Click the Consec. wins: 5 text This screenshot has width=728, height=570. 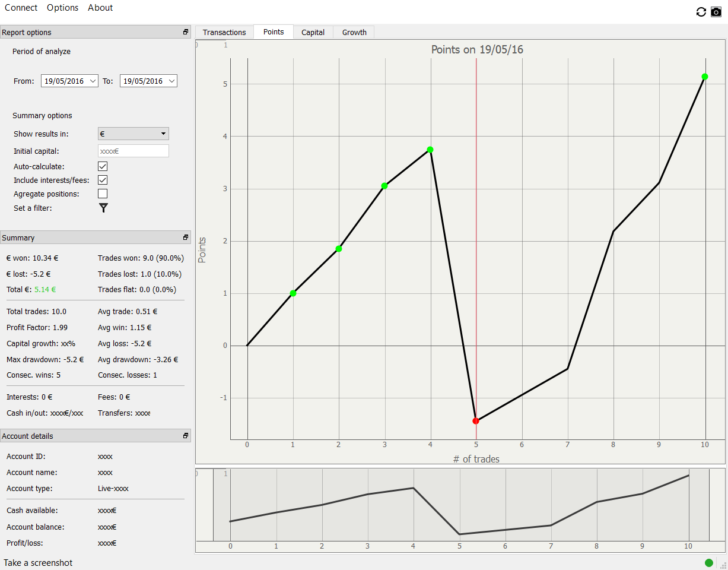pos(34,375)
